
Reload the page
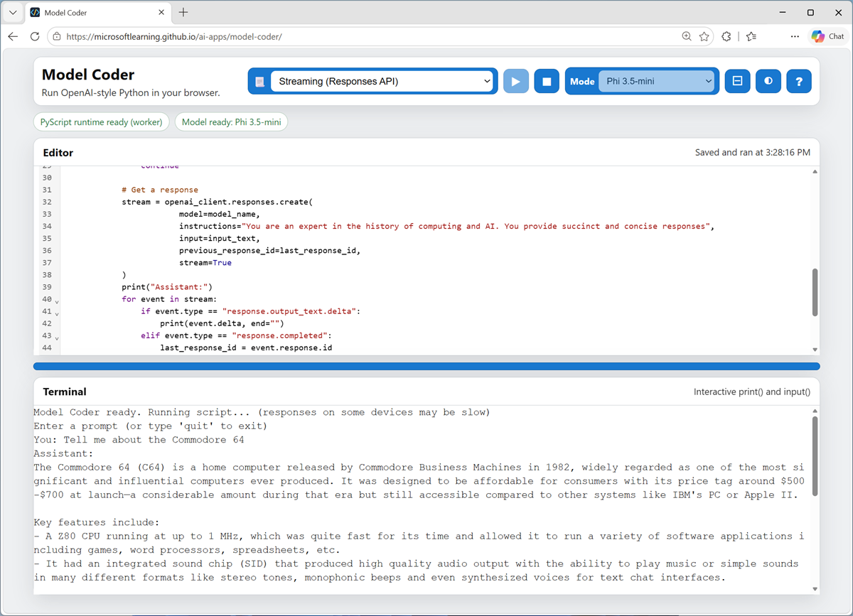[35, 36]
